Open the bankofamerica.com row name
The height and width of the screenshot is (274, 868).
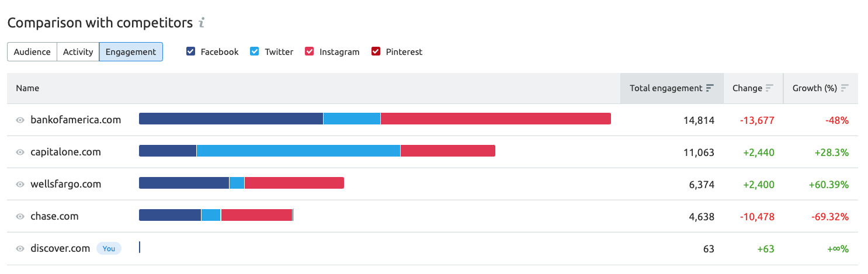[76, 120]
